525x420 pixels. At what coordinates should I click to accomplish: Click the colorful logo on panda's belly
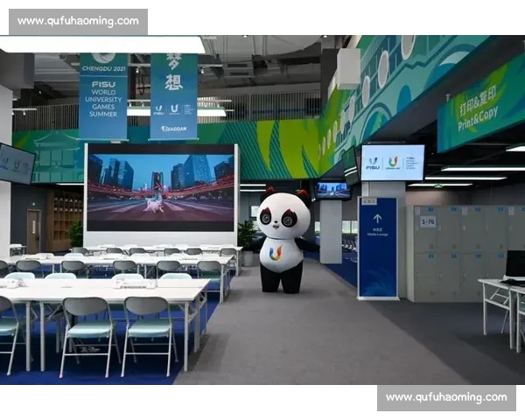click(x=276, y=253)
